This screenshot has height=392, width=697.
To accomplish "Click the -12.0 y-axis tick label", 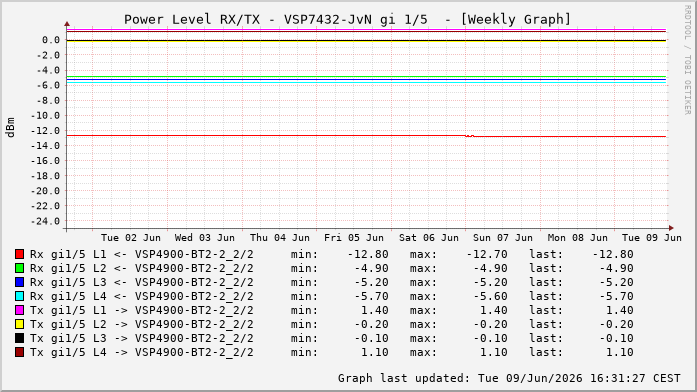I will [45, 131].
